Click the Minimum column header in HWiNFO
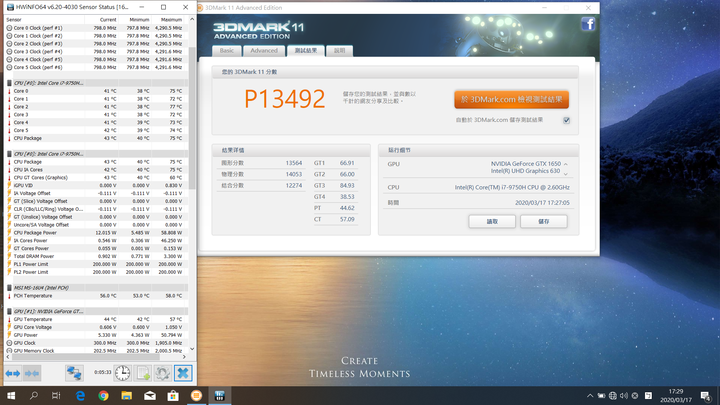This screenshot has height=405, width=720. pyautogui.click(x=134, y=20)
